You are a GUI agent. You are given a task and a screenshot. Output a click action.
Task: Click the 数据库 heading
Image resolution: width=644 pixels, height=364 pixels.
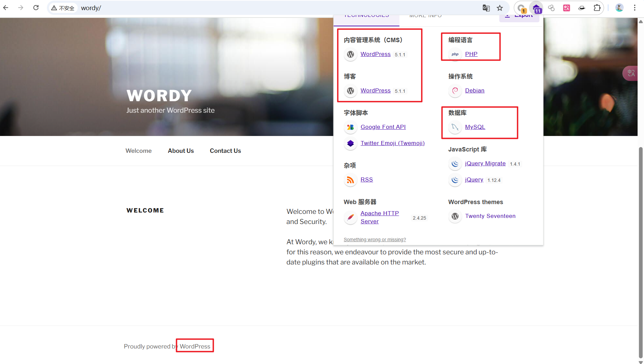pyautogui.click(x=457, y=113)
